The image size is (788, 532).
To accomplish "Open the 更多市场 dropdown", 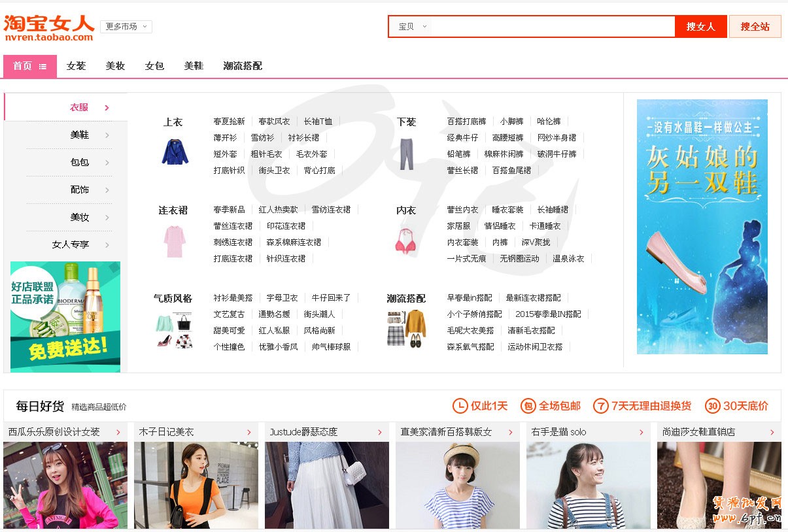I will 126,27.
